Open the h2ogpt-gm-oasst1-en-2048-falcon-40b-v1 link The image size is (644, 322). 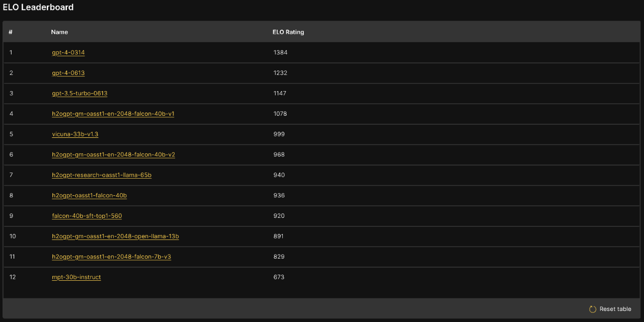tap(113, 114)
